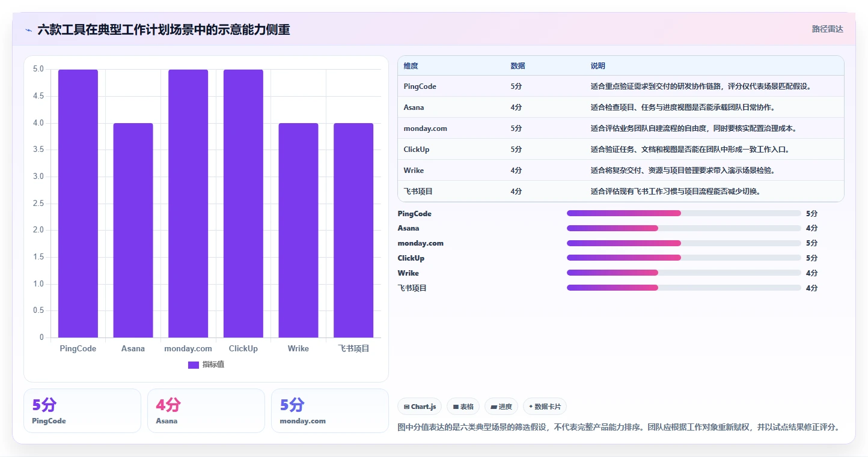Click the page title 六款工具在典型工作计划场景中的示意能力侧重

coord(164,29)
